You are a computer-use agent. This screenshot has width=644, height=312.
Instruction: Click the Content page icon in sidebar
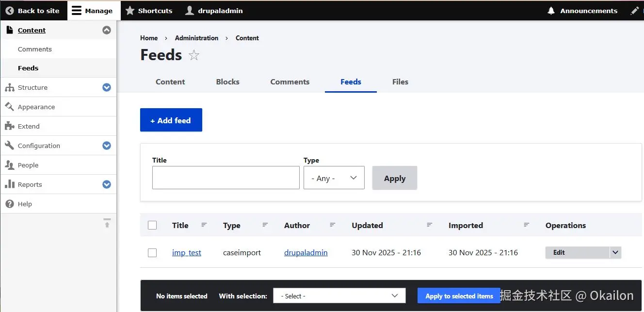[9, 30]
